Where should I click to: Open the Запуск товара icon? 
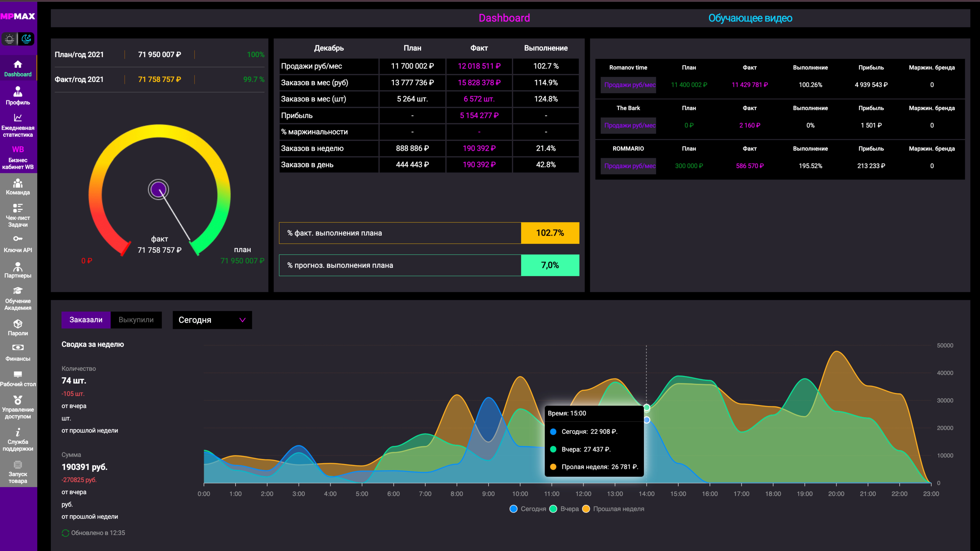coord(18,465)
